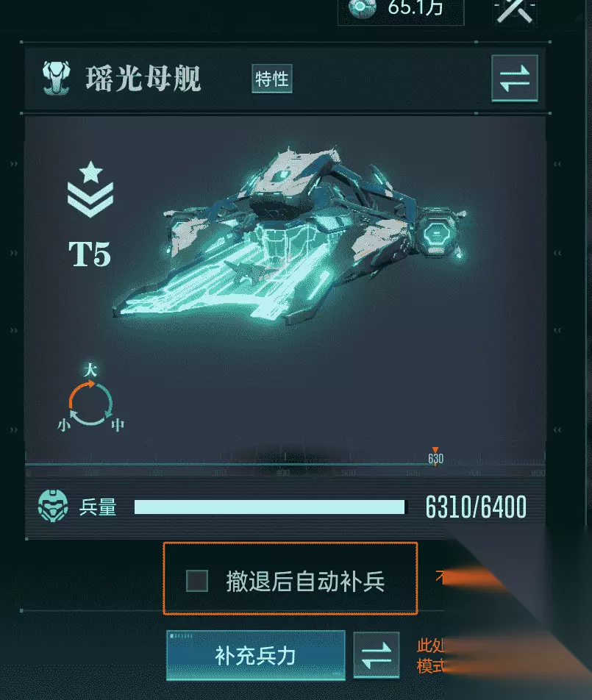Click the 兵量 troop progress bar
Screen dimensions: 592x700
[x=270, y=507]
